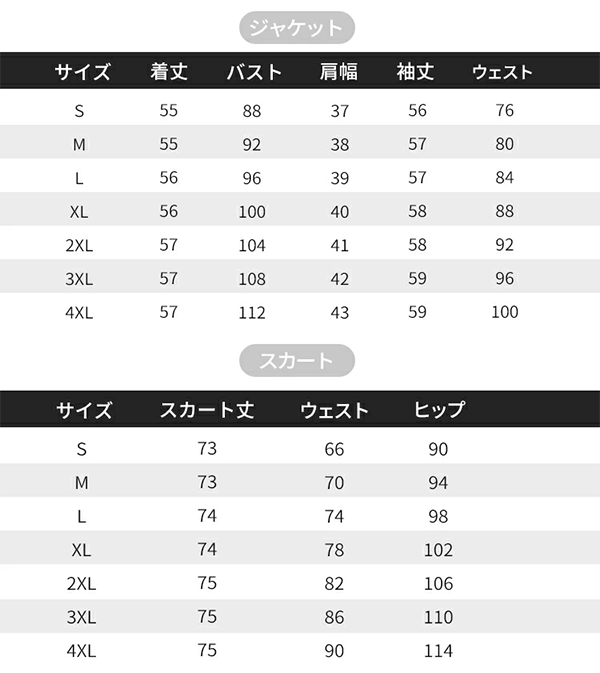Select the jacket bust value 108
The image size is (600, 673).
252,279
